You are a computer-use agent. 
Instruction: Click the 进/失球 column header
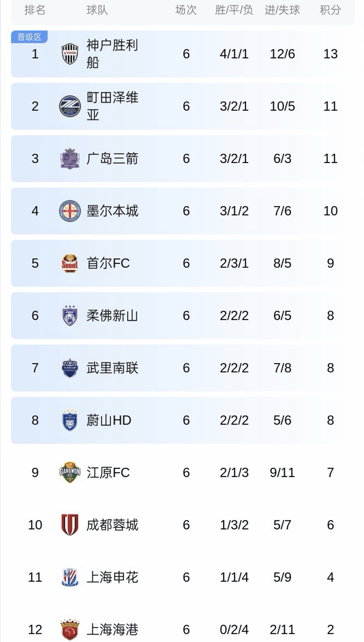point(282,10)
